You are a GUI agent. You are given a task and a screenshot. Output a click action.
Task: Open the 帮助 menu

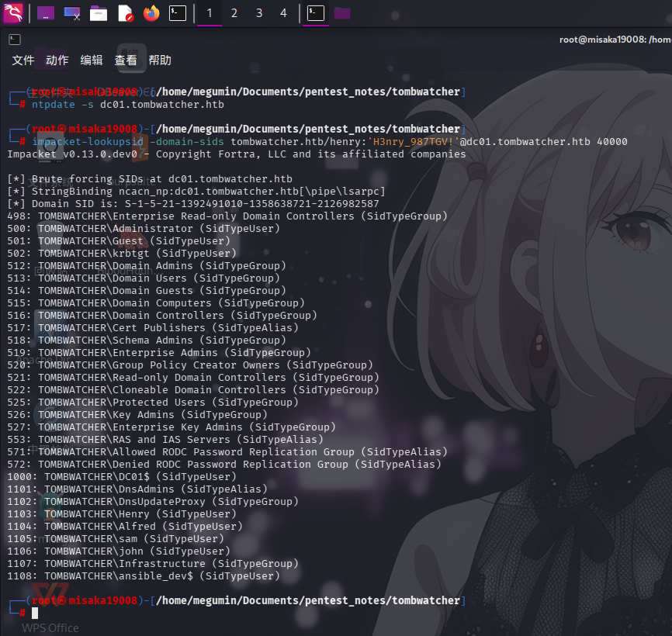tap(160, 60)
